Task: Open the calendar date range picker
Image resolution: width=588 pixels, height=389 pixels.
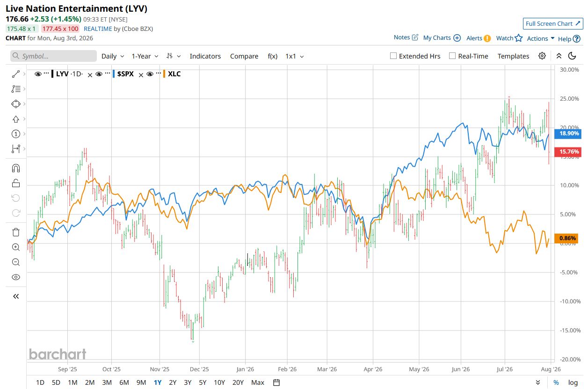Action: [x=276, y=382]
